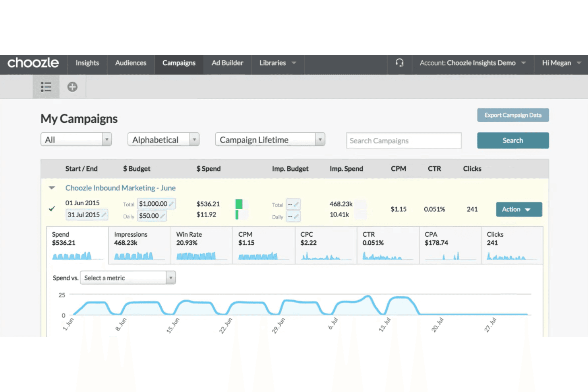Click the Start / End column header

[81, 169]
